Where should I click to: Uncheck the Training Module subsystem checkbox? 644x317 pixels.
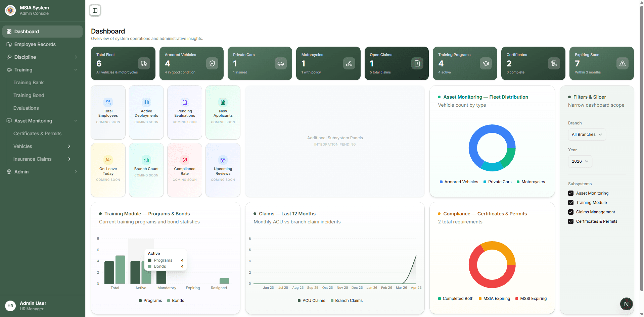[571, 203]
